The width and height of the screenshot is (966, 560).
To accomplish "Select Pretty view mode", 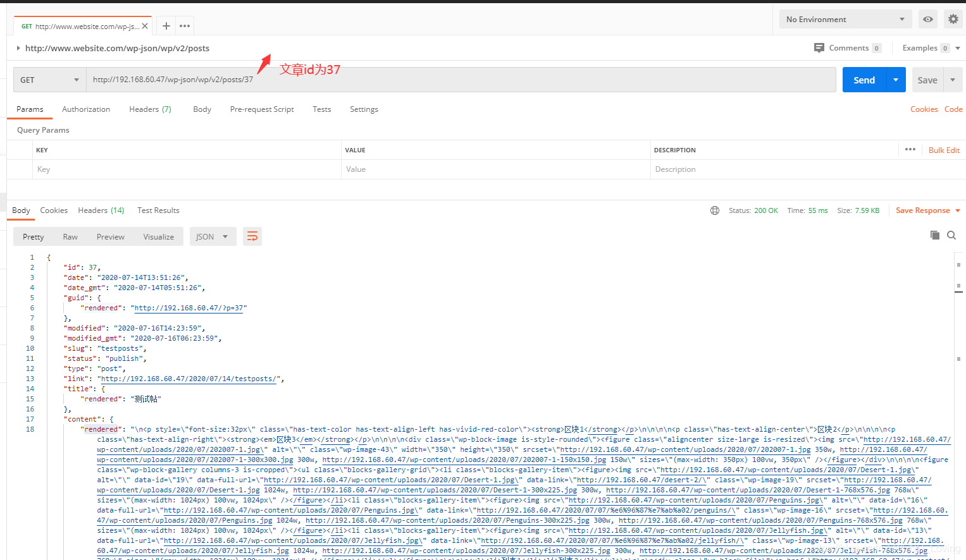I will (34, 237).
